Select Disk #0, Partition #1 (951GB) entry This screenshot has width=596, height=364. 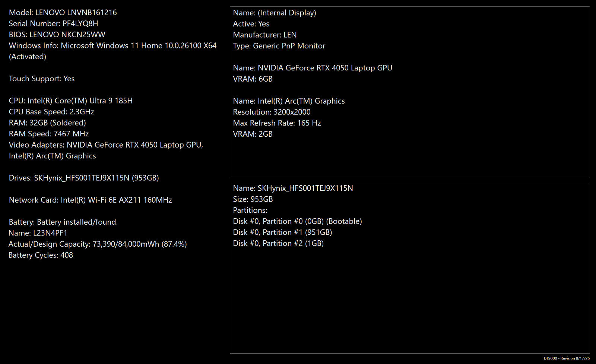[x=282, y=232]
